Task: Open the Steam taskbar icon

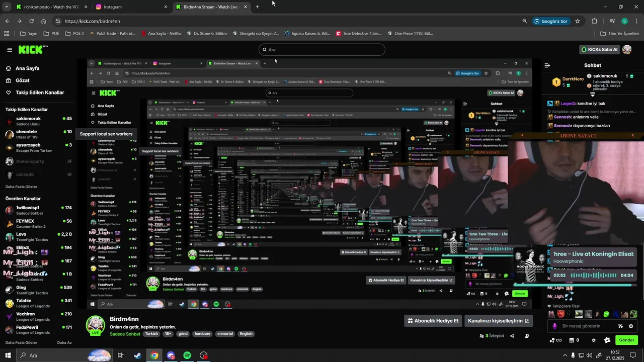Action: pyautogui.click(x=137, y=355)
